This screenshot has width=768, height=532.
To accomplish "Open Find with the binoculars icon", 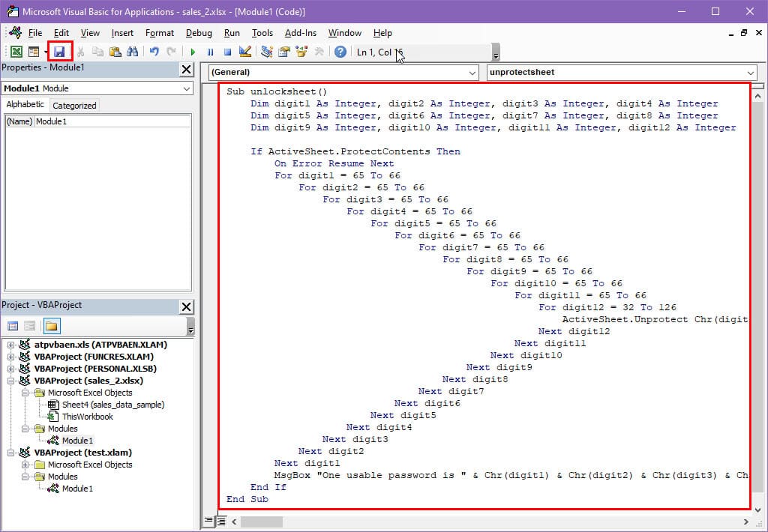I will click(132, 52).
